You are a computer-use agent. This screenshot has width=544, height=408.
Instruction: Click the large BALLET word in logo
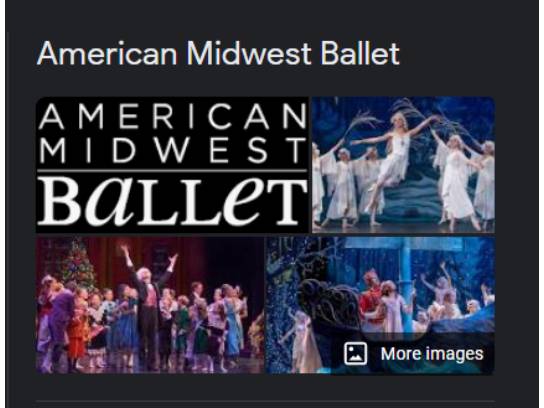(x=172, y=201)
